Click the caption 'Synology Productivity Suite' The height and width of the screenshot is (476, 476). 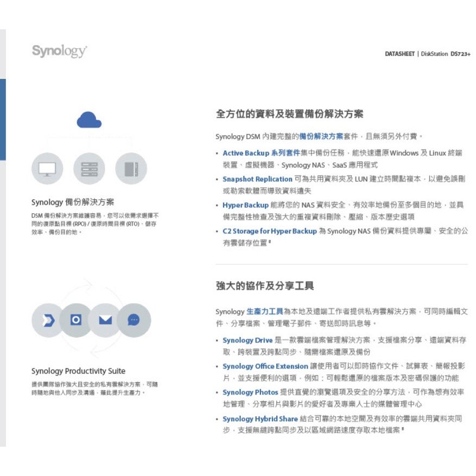click(x=78, y=371)
